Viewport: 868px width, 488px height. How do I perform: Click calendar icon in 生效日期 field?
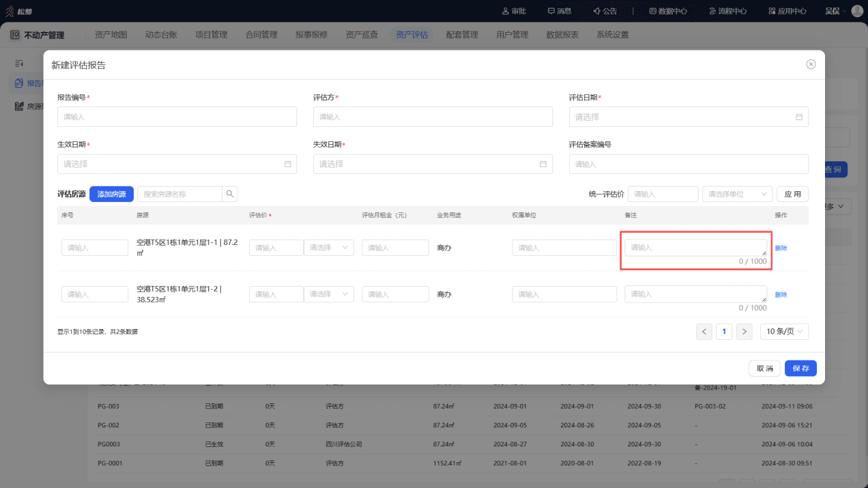pyautogui.click(x=287, y=164)
